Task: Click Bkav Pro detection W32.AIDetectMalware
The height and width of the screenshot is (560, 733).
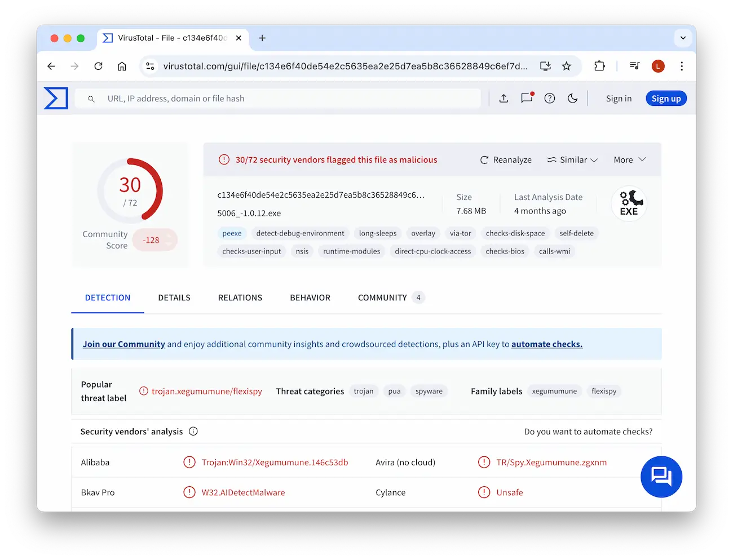Action: pyautogui.click(x=244, y=492)
